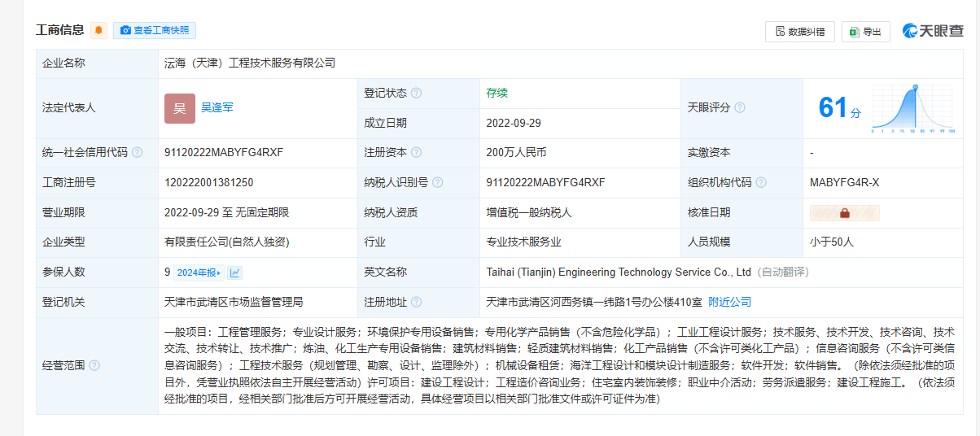Click help icon next to 组织机构代码

pos(761,182)
